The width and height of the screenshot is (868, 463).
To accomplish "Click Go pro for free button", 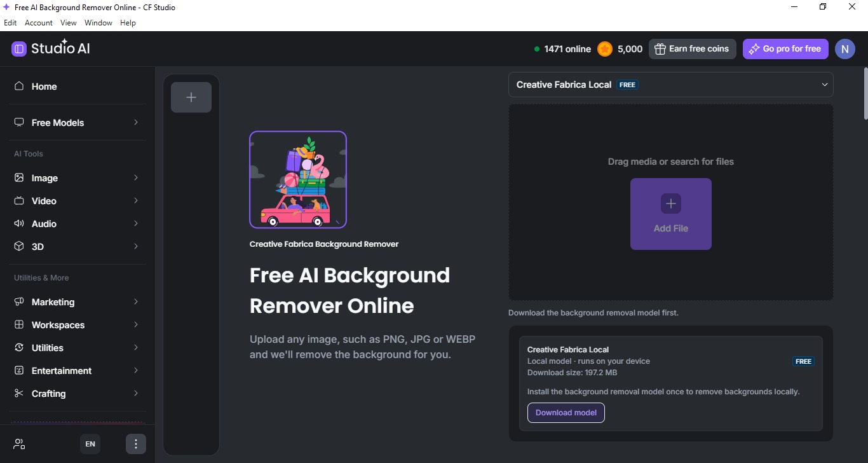I will (x=785, y=49).
